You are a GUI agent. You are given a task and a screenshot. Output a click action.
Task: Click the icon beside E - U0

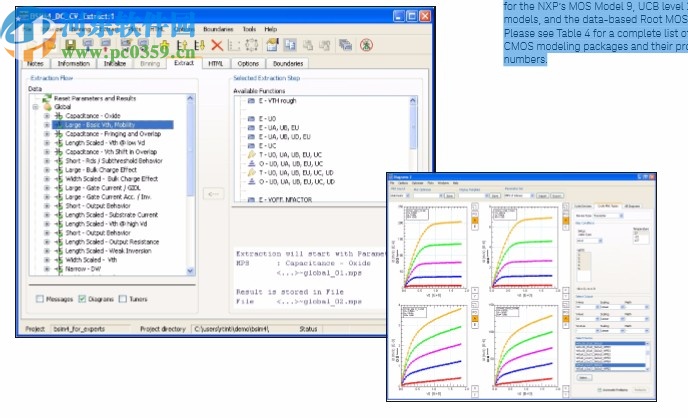click(x=251, y=119)
